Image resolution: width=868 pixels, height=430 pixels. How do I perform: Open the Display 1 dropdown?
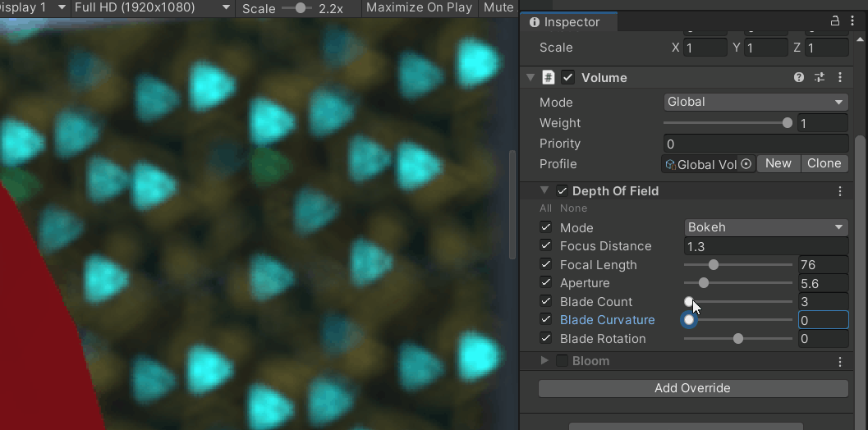tap(34, 7)
